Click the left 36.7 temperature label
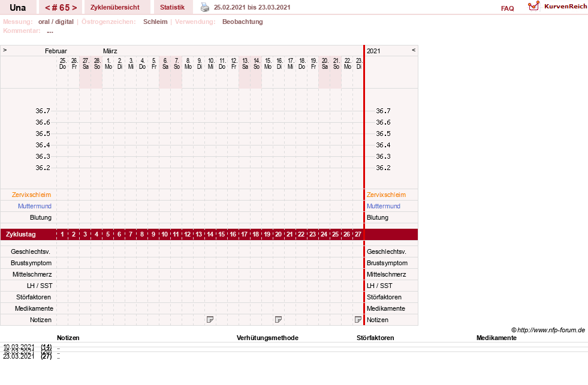 43,111
